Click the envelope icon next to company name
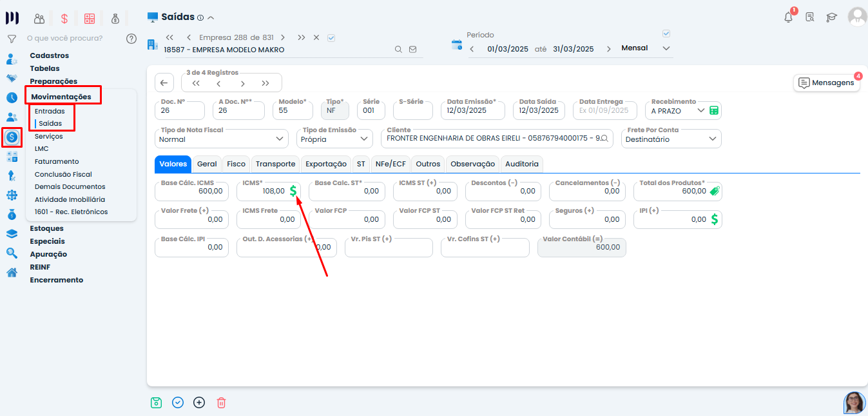Screen dimensions: 868x416 [x=413, y=49]
